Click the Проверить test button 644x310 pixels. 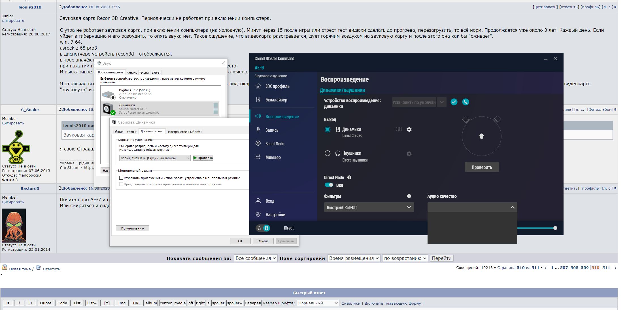tap(481, 167)
